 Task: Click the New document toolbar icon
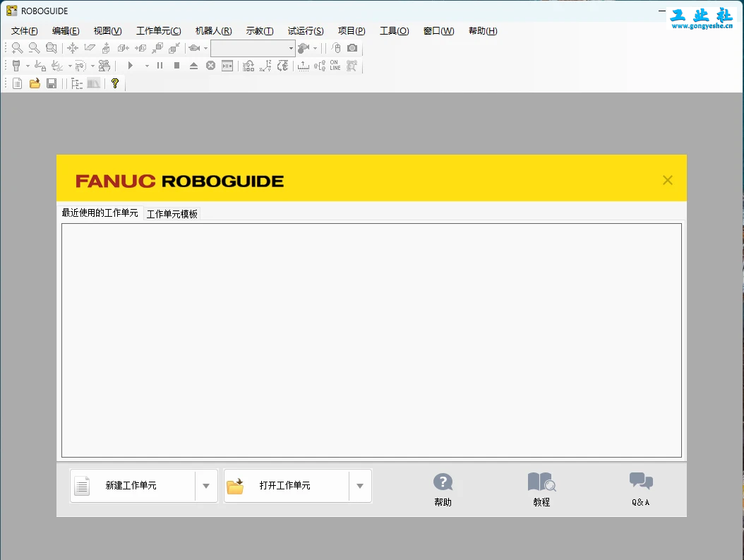click(17, 83)
